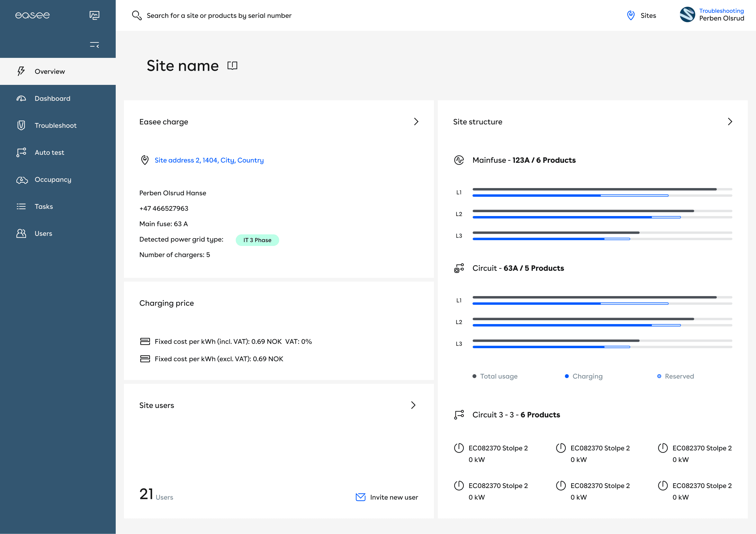The image size is (756, 534).
Task: Click the envelope icon for inviting users
Action: pos(361,497)
